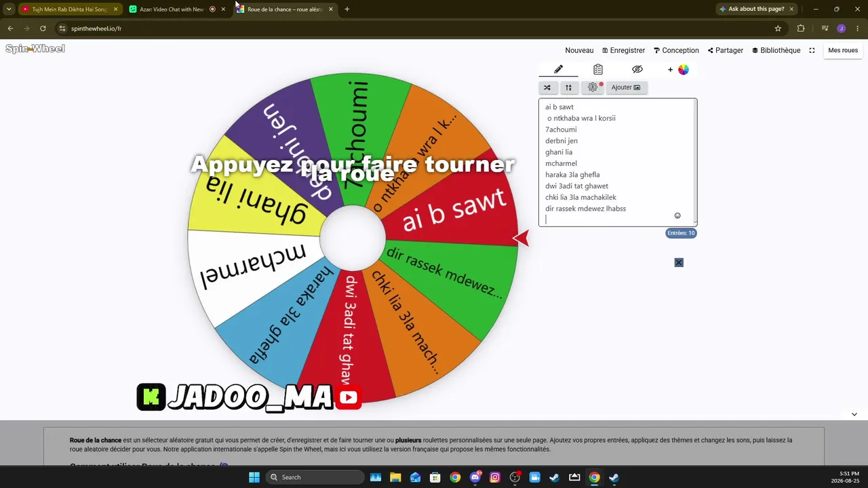This screenshot has width=868, height=488.
Task: Click the 'chki lia 3la machakilek' entry
Action: coord(580,197)
